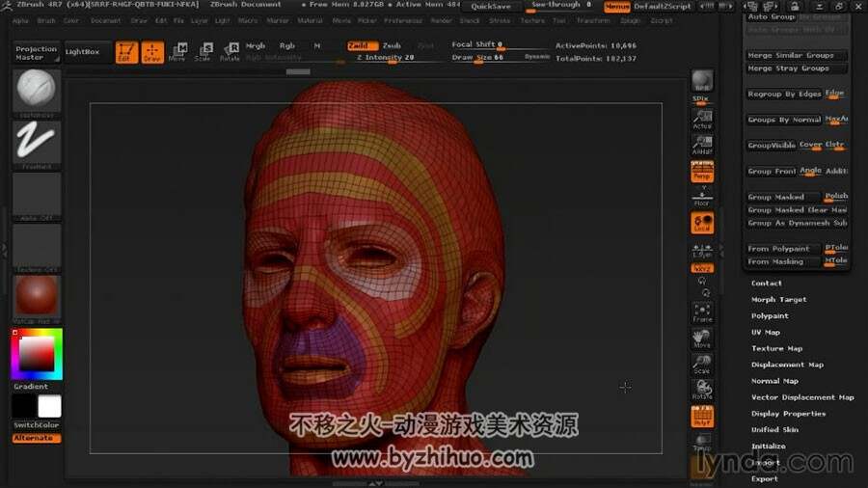Toggle Zadd sculpt mode
Screen dimensions: 868x488
pyautogui.click(x=363, y=46)
